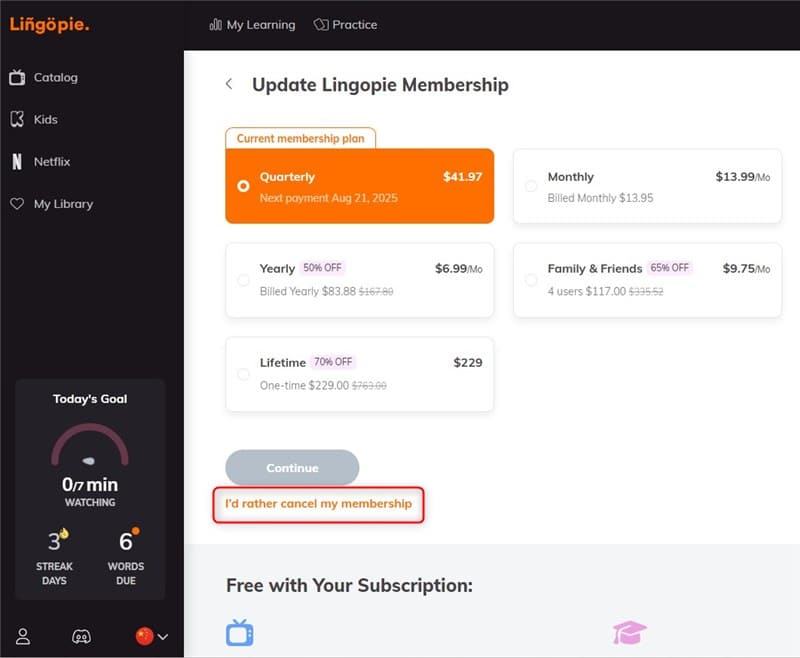Click the Discord community icon
800x658 pixels.
click(x=82, y=637)
